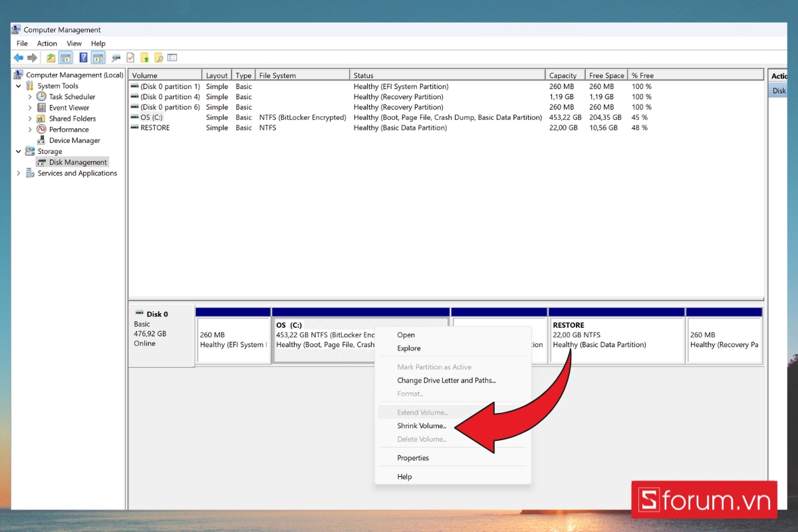
Task: Open the File menu
Action: [22, 43]
